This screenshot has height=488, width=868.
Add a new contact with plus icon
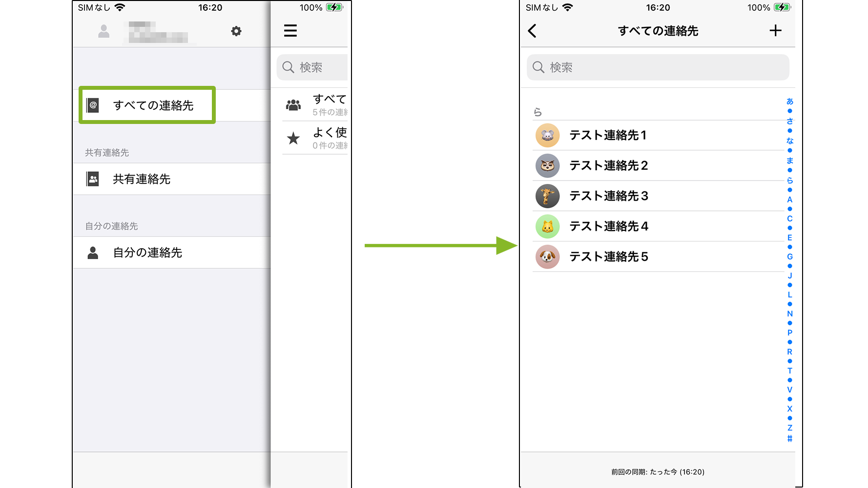775,31
